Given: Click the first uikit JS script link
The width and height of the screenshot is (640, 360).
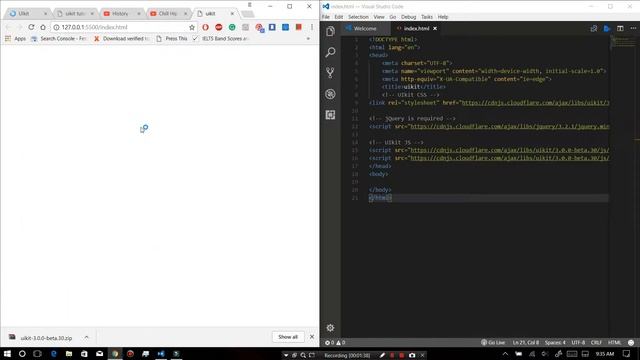Looking at the screenshot, I should coord(509,150).
